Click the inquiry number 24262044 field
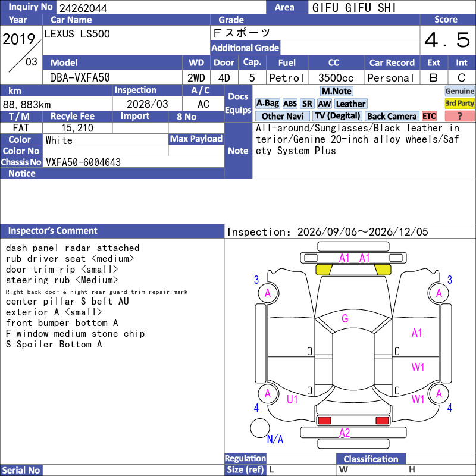476x476 pixels. [x=161, y=7]
